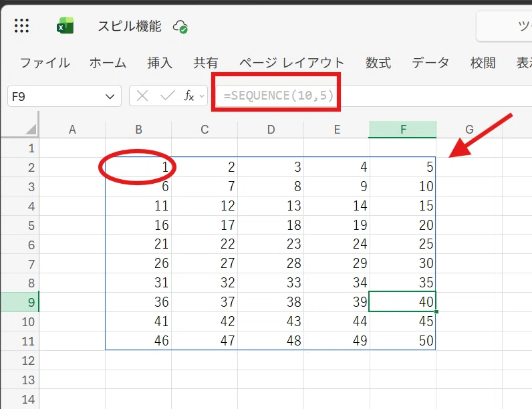Open the ページ レイアウト ribbon tab
The height and width of the screenshot is (409, 532).
click(292, 63)
